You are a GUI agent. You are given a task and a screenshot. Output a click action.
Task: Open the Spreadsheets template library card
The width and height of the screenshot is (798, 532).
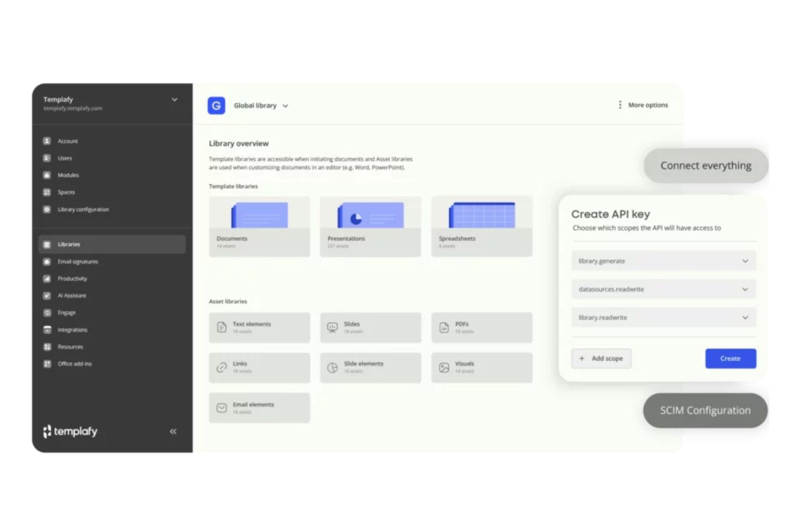point(482,226)
